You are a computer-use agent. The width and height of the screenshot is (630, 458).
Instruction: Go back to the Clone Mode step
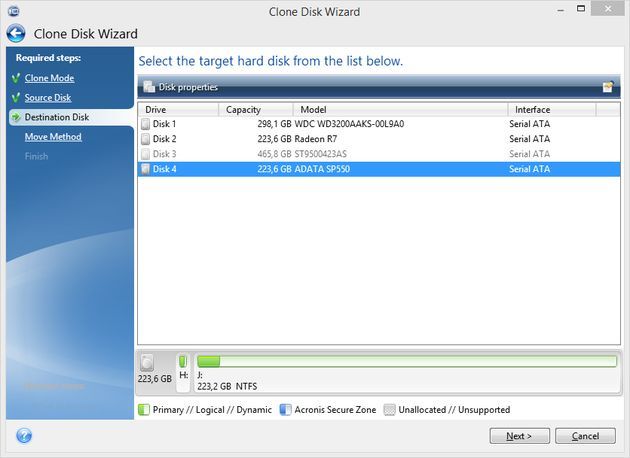coord(49,78)
